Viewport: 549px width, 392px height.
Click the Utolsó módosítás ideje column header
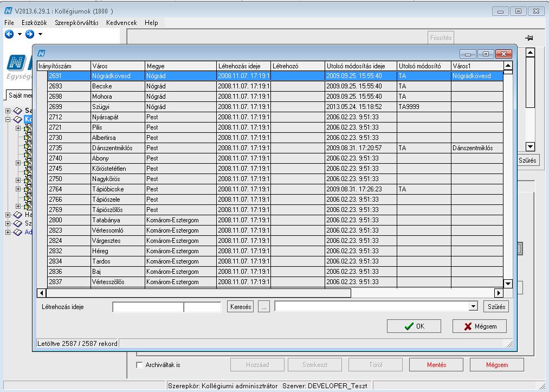361,66
